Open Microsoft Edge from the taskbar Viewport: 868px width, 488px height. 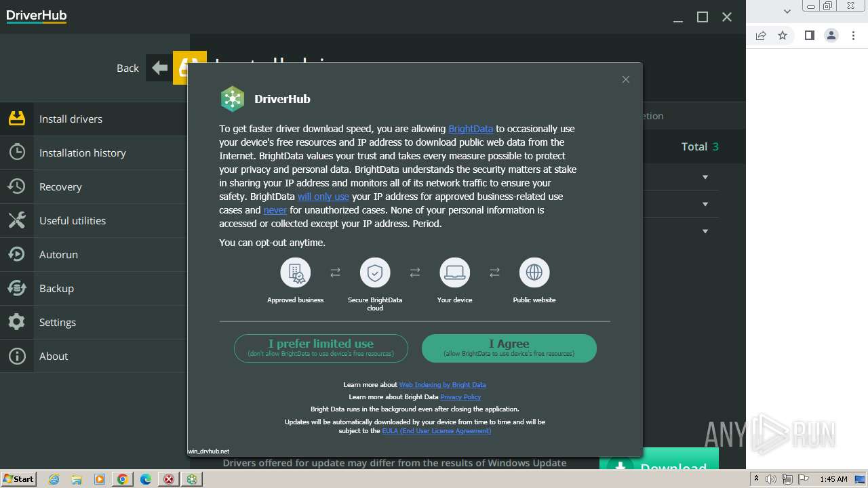coord(146,479)
